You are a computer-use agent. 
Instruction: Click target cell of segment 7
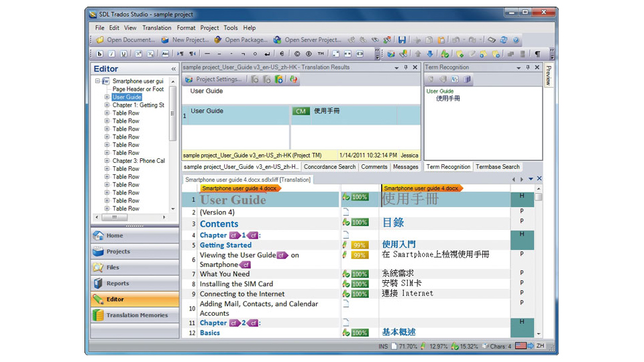tap(444, 274)
